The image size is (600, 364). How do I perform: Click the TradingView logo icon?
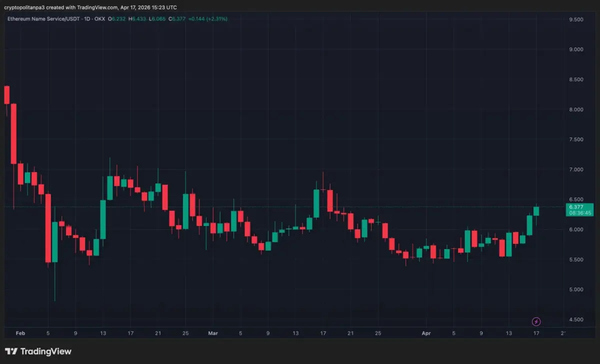[x=12, y=351]
